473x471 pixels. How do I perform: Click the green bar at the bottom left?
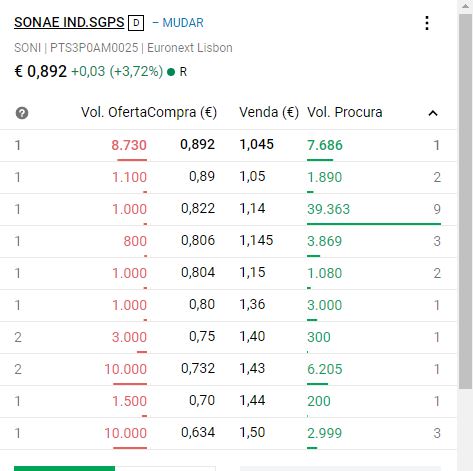(64, 468)
